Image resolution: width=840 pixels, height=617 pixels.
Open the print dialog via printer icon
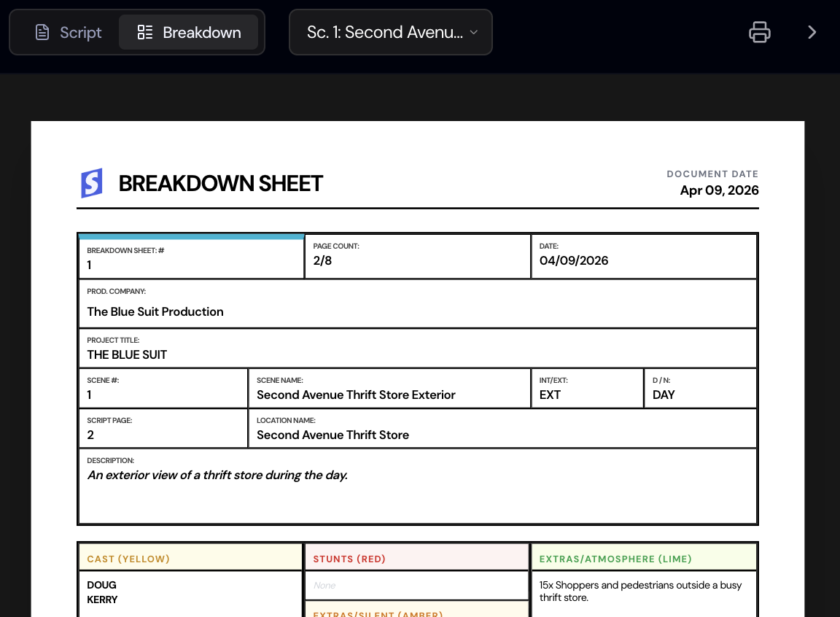[759, 32]
